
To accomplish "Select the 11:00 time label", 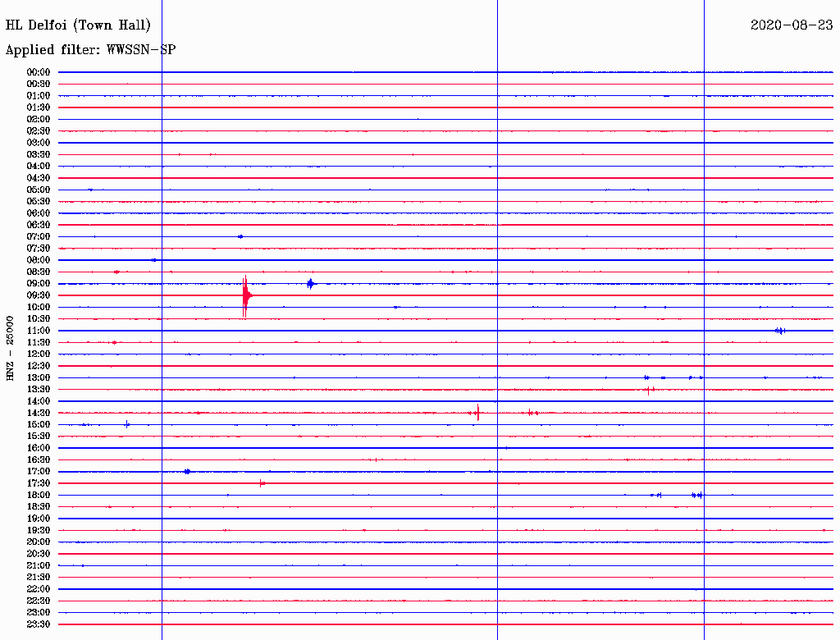I will click(x=39, y=330).
